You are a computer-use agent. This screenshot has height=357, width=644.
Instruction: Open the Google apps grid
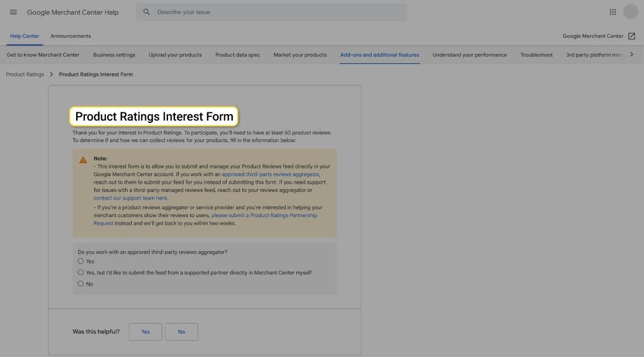click(x=612, y=12)
